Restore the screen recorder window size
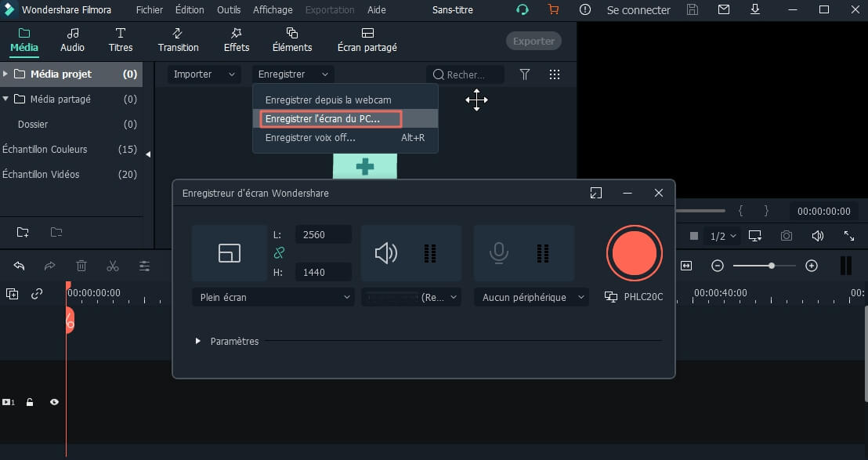Screen dimensions: 868x460 596,193
